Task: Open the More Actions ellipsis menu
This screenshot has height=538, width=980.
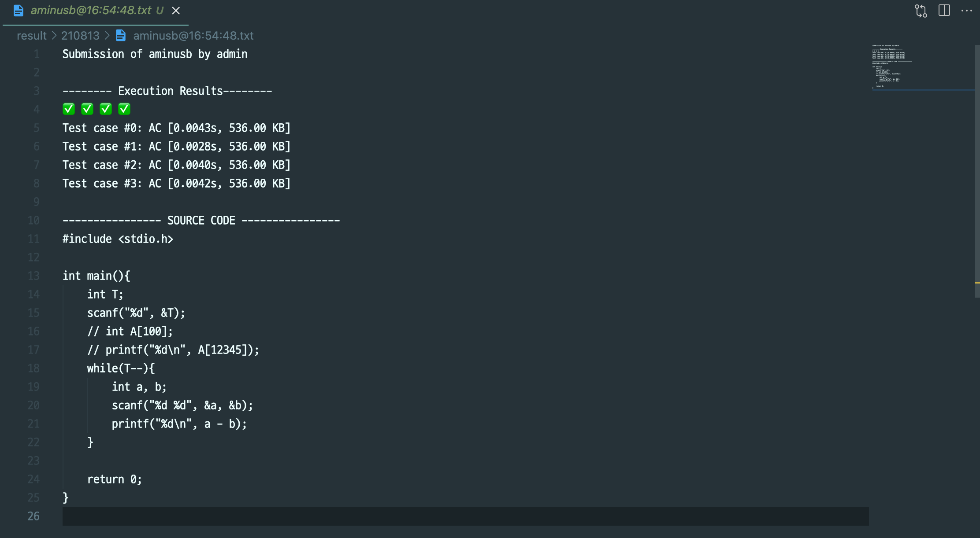Action: pyautogui.click(x=967, y=11)
